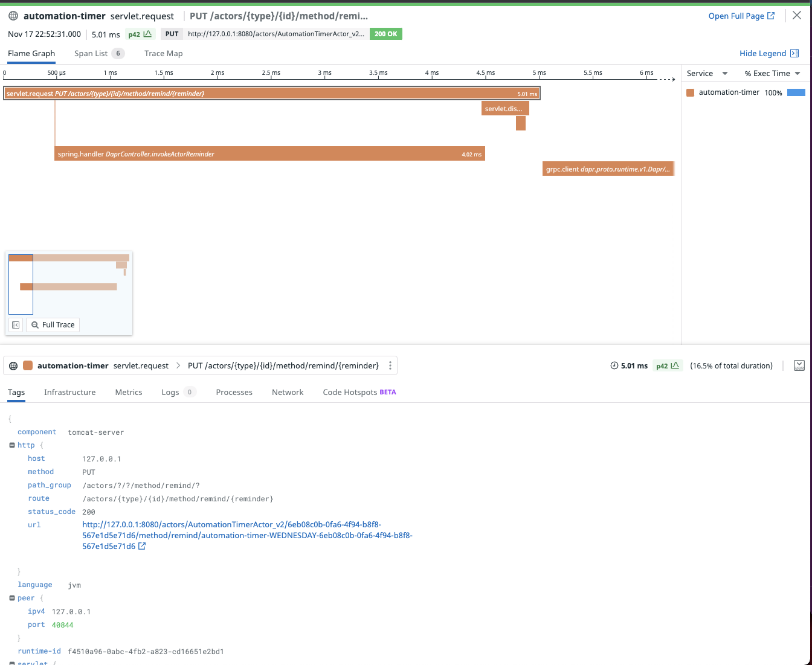Click the globe icon beside automation-timer title
This screenshot has height=665, width=812.
13,16
